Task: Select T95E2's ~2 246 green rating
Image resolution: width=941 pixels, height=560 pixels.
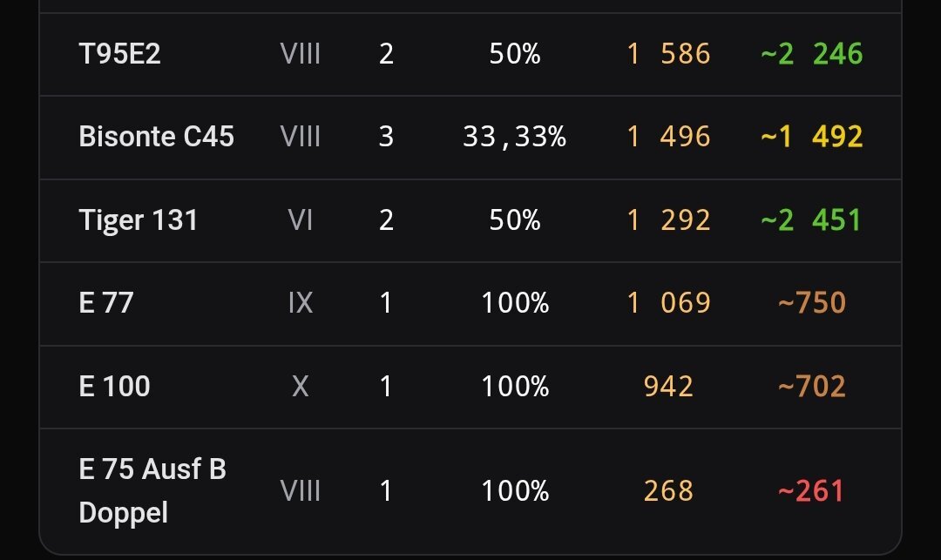Action: click(811, 54)
